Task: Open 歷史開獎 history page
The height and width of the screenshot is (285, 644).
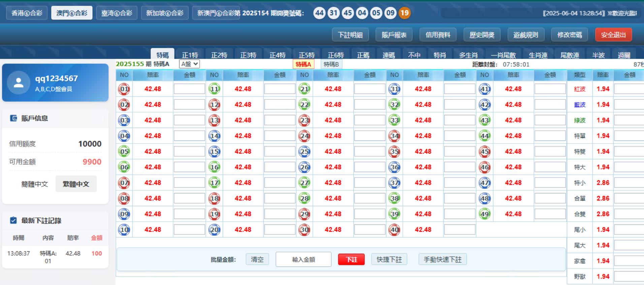Action: coord(482,35)
